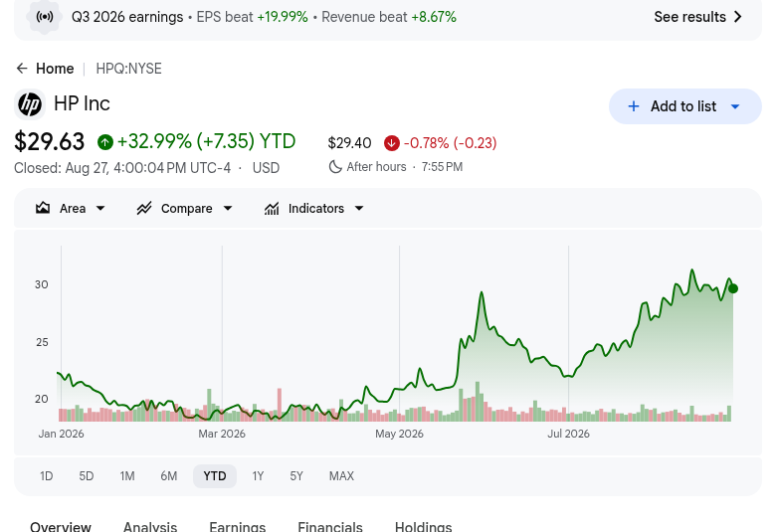Click the plus icon in Add to list
Viewport: 776px width, 532px height.
634,106
